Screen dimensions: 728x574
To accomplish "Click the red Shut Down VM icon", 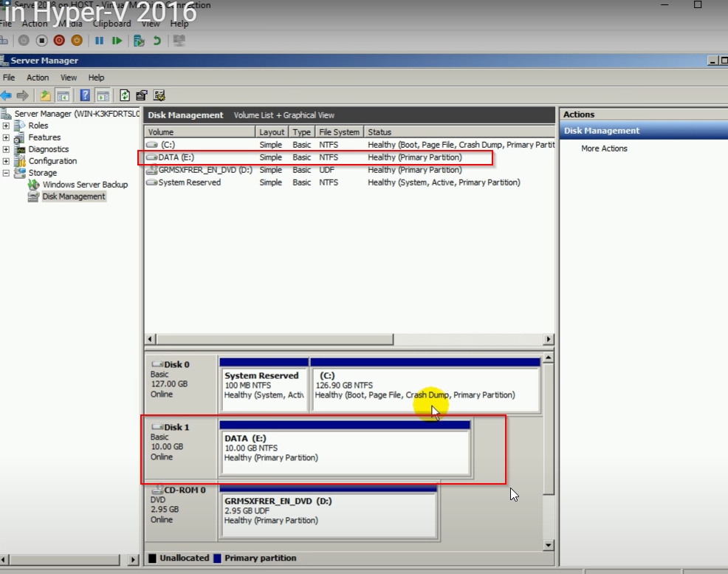I will 59,41.
